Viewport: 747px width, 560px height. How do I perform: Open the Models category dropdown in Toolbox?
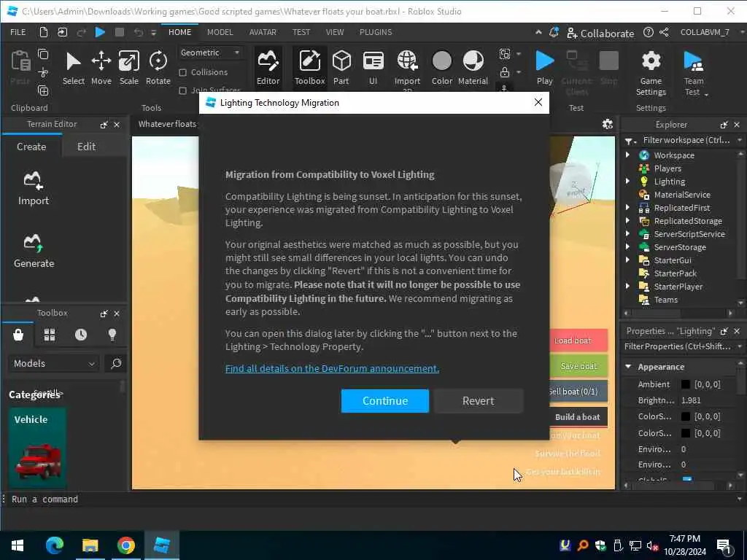pyautogui.click(x=53, y=363)
